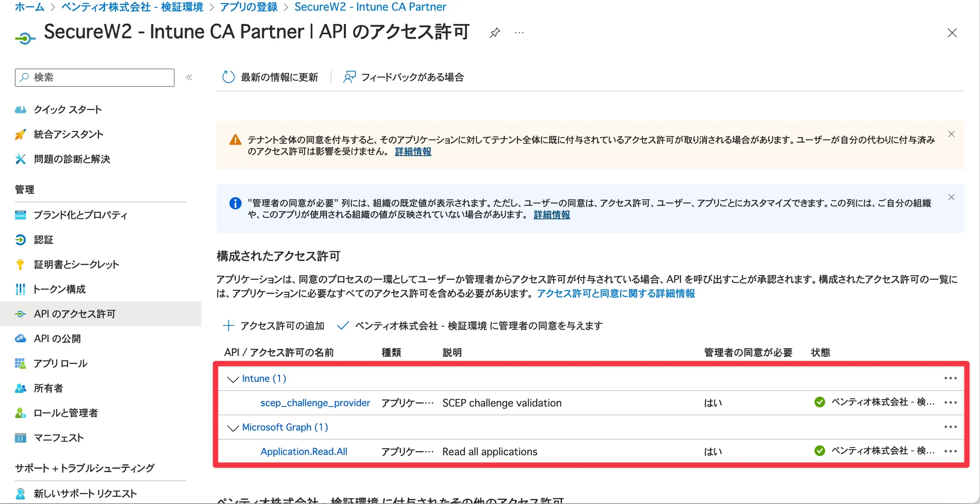
Task: Select トークン構成 in the sidebar menu
Action: [x=59, y=289]
